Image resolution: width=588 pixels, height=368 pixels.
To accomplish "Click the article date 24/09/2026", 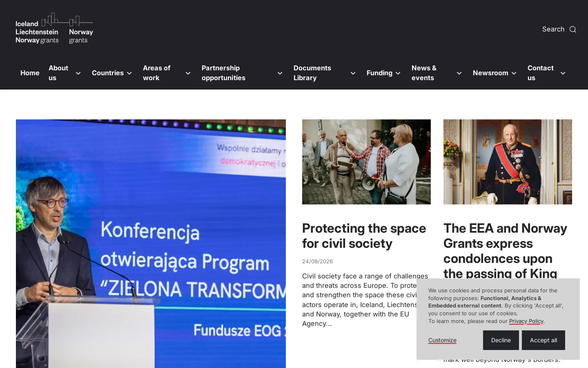I will click(317, 261).
